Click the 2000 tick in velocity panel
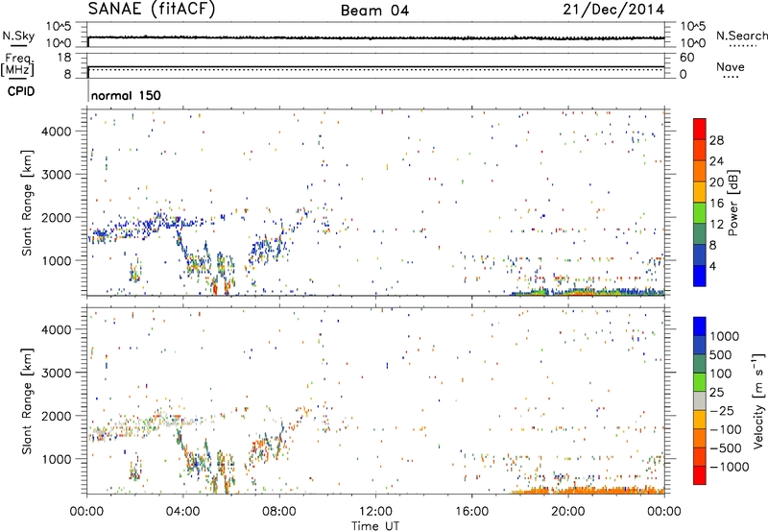The image size is (768, 532). [x=57, y=416]
